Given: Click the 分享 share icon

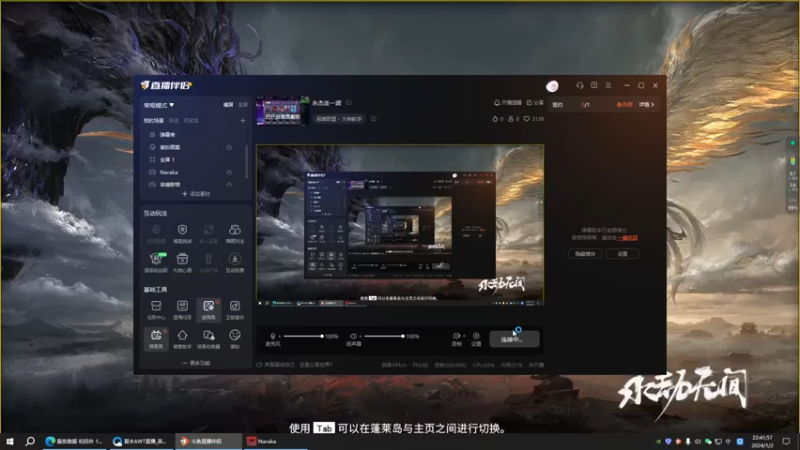Looking at the screenshot, I should click(529, 103).
